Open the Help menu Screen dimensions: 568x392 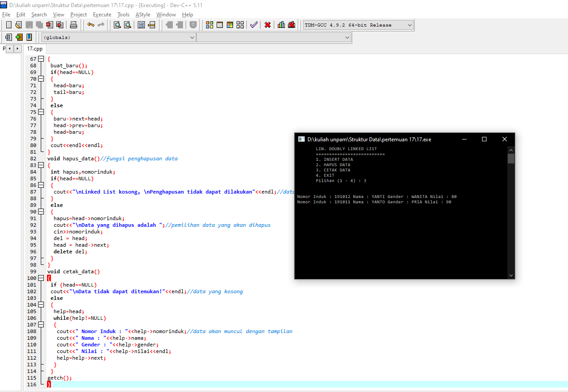187,15
